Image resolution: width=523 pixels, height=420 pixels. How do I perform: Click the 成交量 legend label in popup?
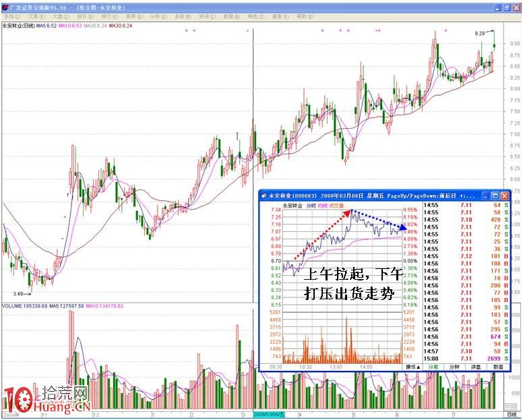tap(336, 206)
